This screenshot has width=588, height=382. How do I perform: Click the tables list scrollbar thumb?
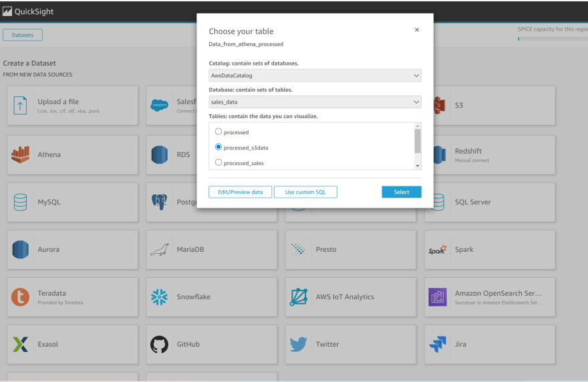[x=418, y=141]
